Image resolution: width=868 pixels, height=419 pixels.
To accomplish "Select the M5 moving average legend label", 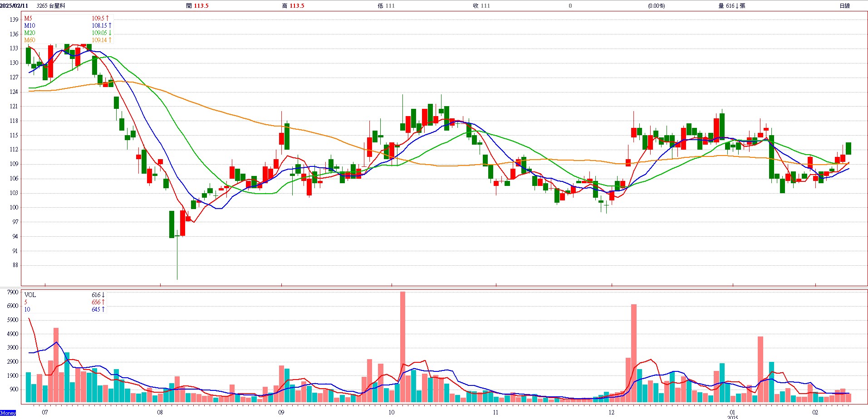I will click(28, 18).
